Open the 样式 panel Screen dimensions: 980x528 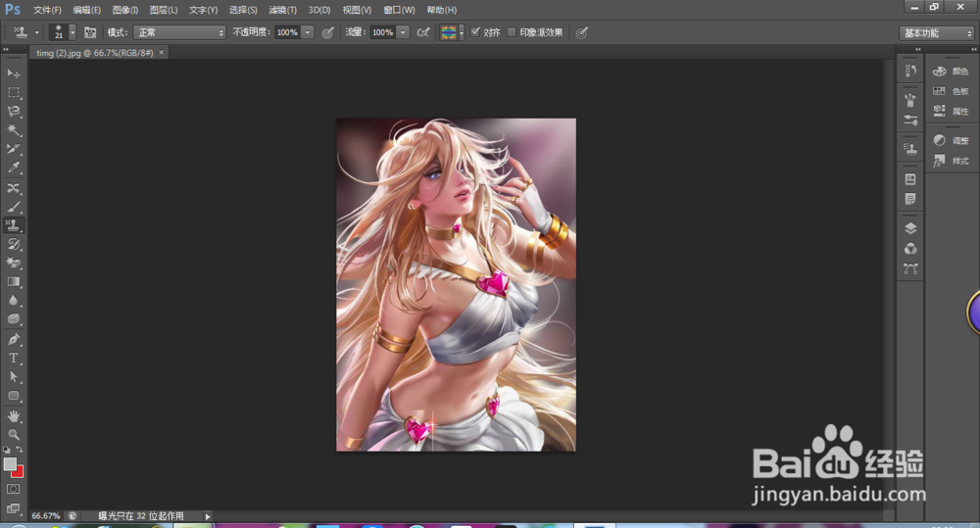pyautogui.click(x=951, y=162)
